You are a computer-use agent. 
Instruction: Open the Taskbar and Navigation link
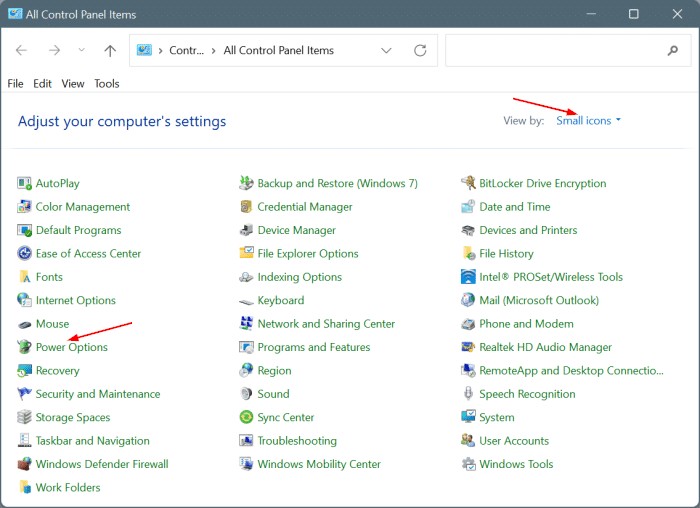tap(92, 441)
